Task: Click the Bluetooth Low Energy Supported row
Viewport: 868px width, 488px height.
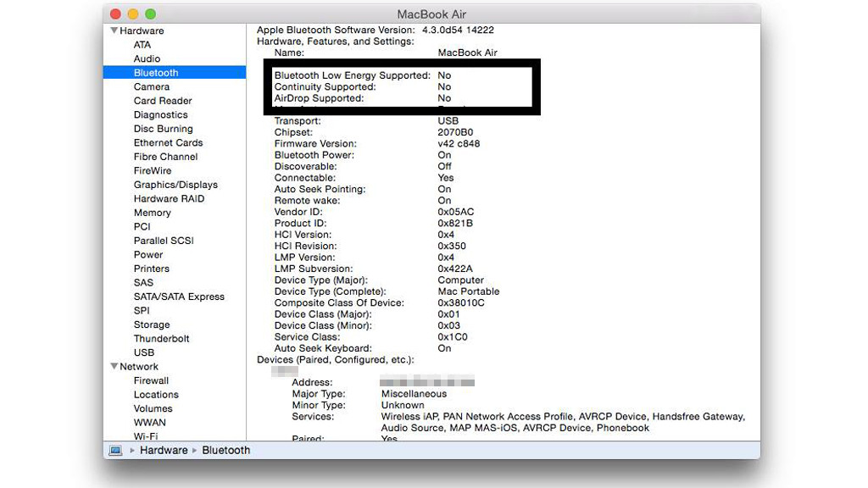Action: 363,75
